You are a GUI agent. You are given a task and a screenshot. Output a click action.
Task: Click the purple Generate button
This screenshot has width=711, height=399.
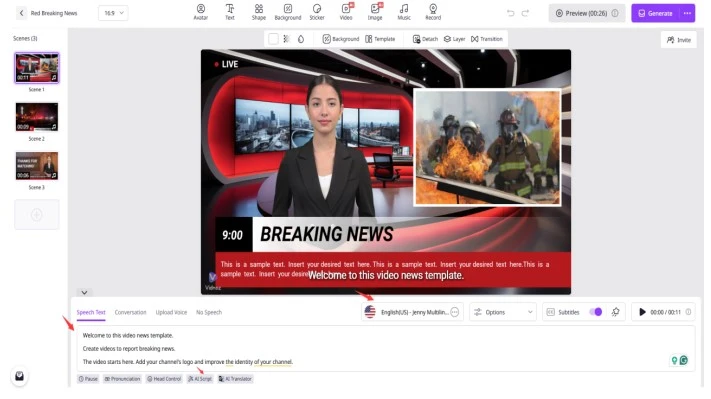coord(655,13)
